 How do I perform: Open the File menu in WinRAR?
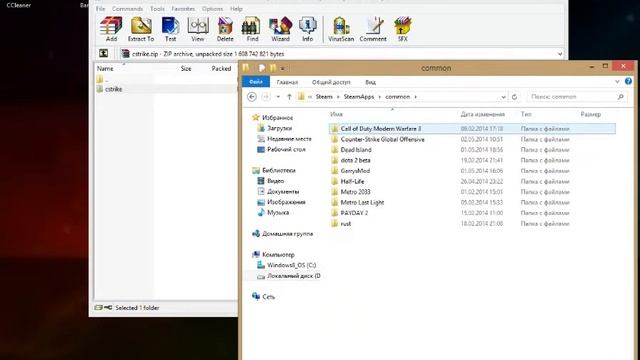coord(100,9)
